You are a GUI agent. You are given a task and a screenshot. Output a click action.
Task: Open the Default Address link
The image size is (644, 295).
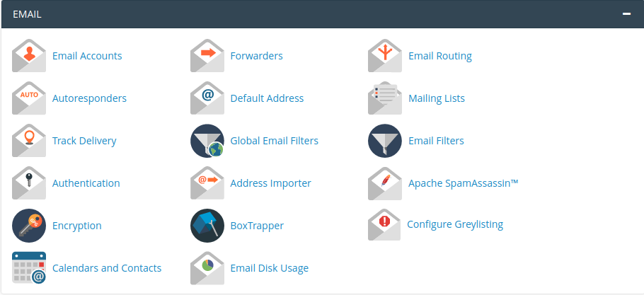coord(267,98)
